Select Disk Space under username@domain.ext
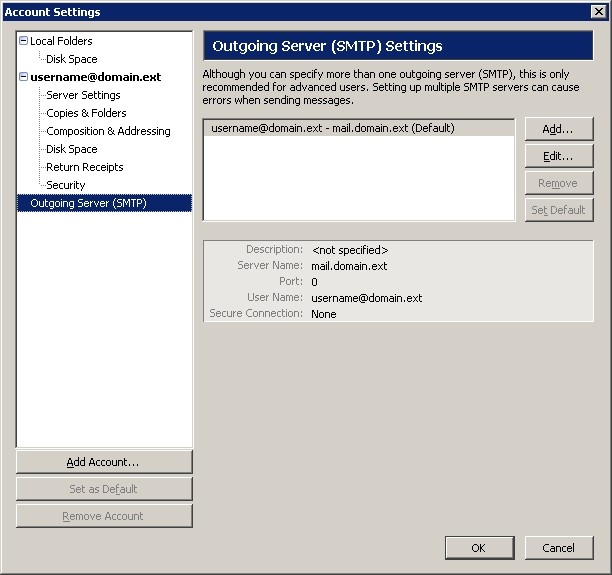Viewport: 612px width, 575px height. [72, 149]
